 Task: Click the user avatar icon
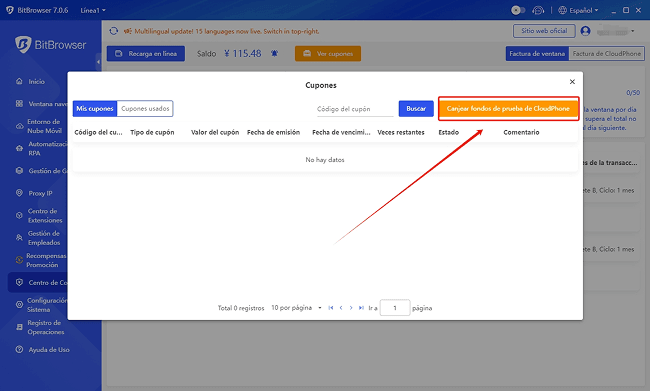(x=585, y=31)
